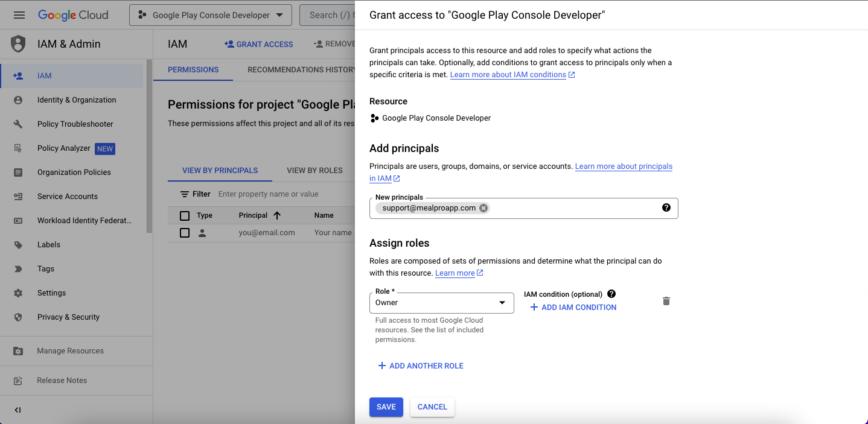
Task: Click the Cancel button
Action: tap(432, 407)
